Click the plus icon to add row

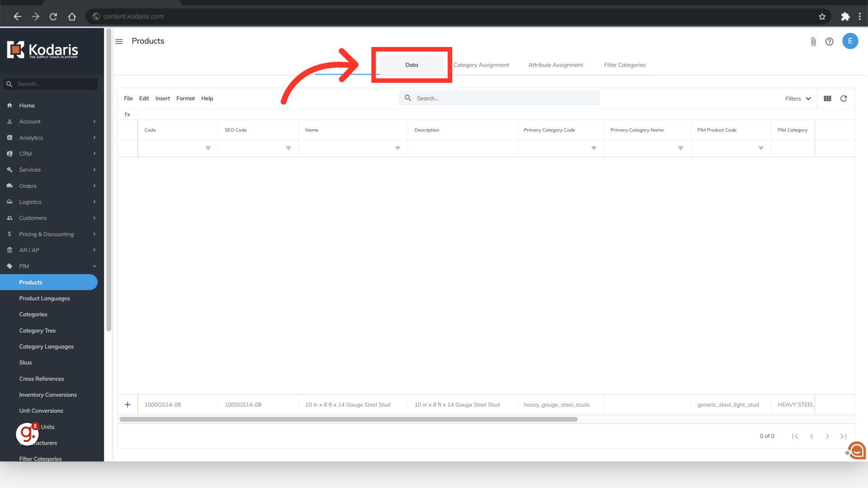coord(127,405)
